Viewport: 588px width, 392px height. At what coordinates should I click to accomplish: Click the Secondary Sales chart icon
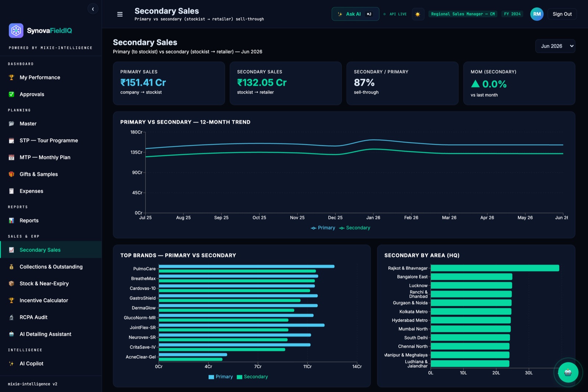click(11, 250)
